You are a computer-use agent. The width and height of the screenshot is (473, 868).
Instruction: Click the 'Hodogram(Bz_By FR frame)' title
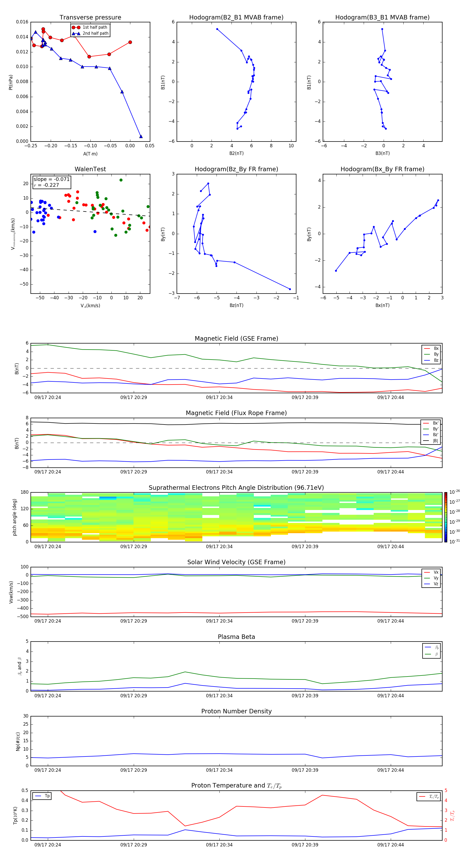(236, 169)
